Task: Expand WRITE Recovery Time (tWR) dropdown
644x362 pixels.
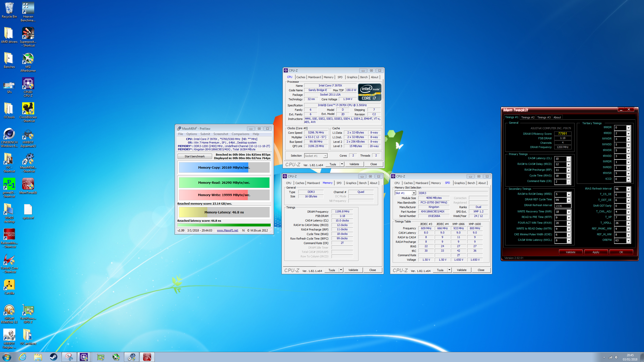Action: pos(568,212)
